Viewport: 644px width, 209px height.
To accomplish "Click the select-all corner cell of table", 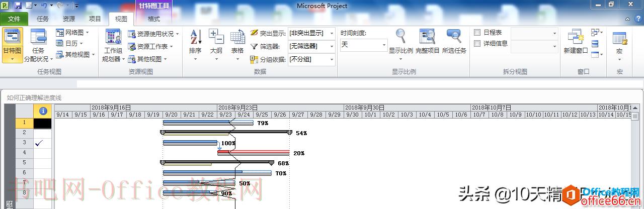I will (x=25, y=111).
